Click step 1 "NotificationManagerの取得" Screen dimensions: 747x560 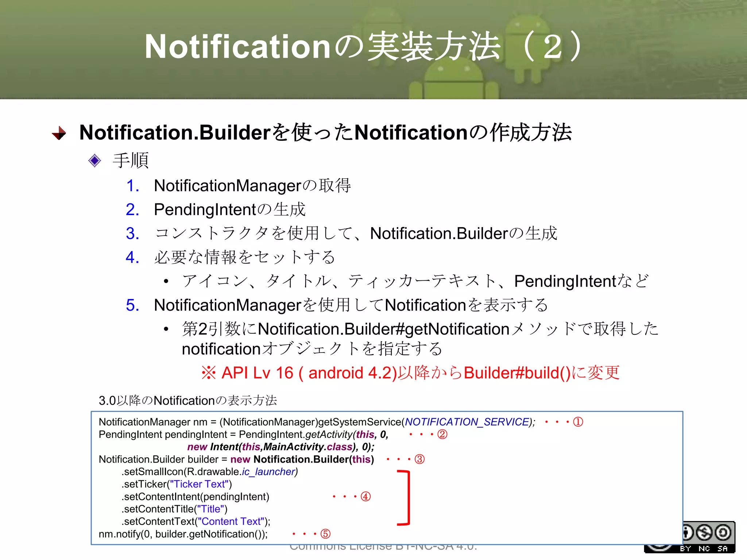(252, 186)
